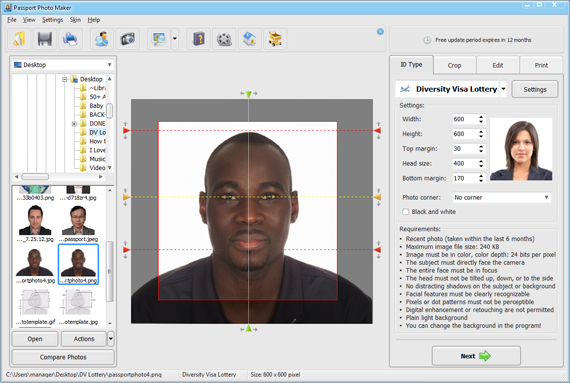This screenshot has width=570, height=383.
Task: Click left yellow eye line marker
Action: coord(126,197)
